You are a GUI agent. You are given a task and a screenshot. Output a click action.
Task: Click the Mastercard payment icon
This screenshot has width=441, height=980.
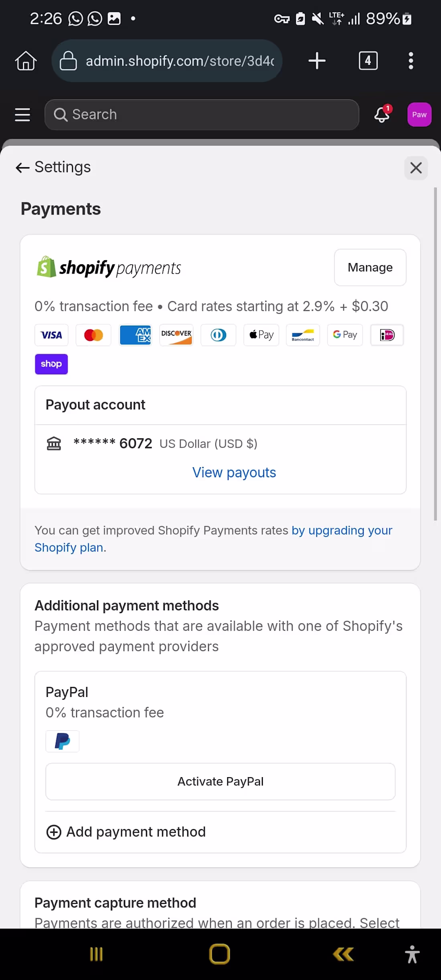pos(93,335)
